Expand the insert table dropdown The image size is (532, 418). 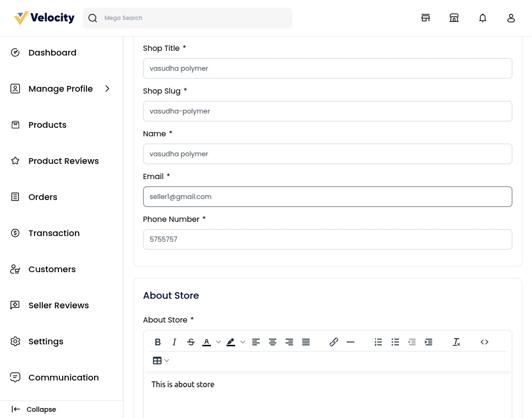point(167,361)
